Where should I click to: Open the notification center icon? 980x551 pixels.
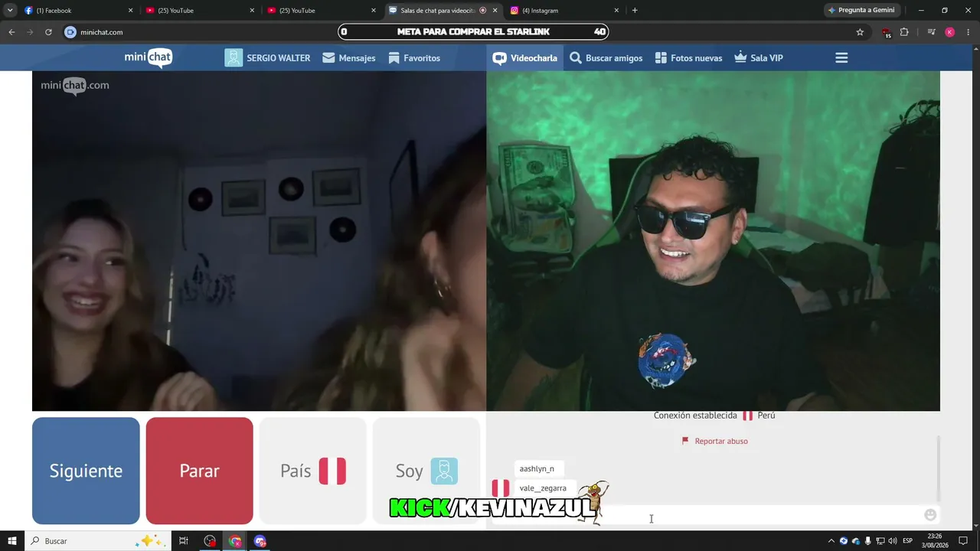(x=964, y=541)
